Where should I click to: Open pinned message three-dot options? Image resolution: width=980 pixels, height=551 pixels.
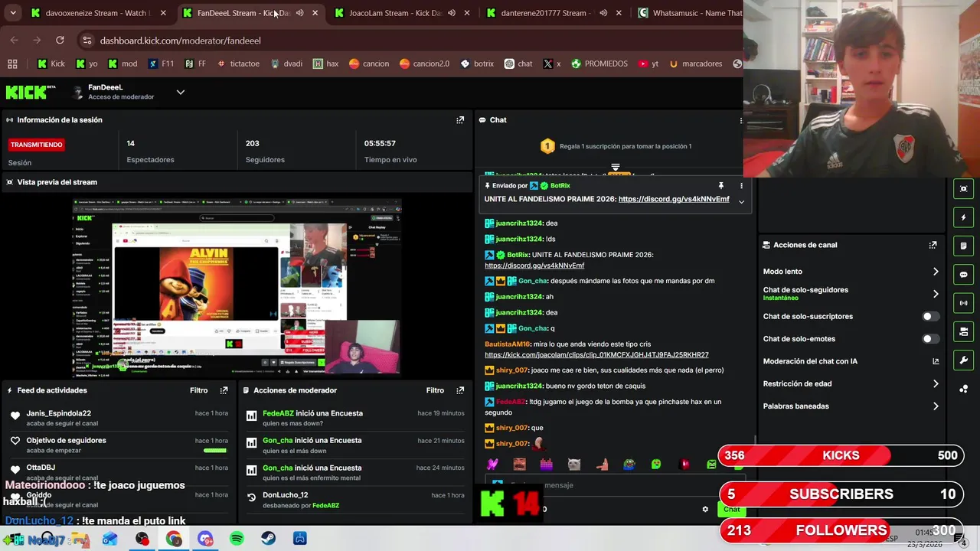click(741, 186)
